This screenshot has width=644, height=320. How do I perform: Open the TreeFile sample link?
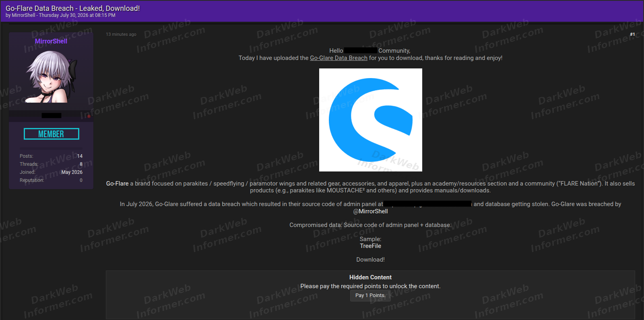(x=370, y=246)
